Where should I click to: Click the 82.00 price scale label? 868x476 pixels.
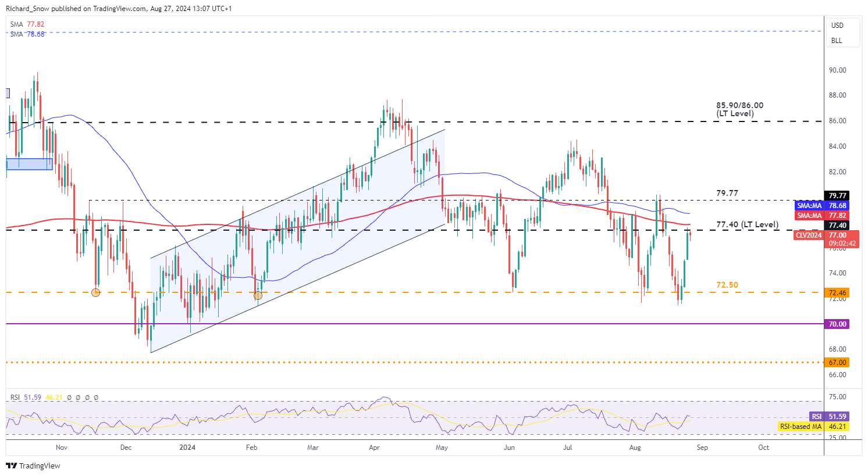click(837, 172)
